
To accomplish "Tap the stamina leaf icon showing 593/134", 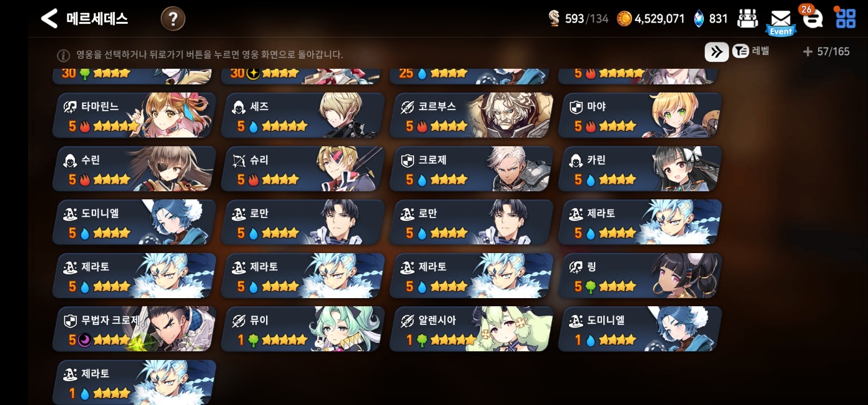I will pos(554,19).
